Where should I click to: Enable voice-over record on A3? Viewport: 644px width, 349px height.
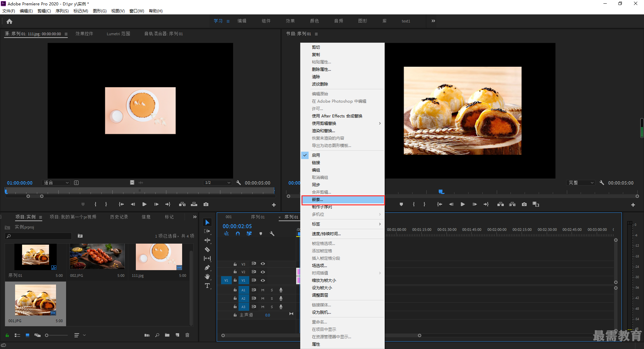[281, 307]
